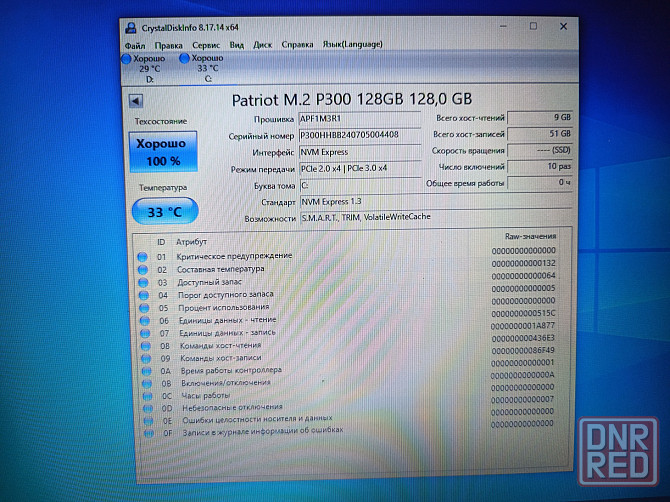Image resolution: width=670 pixels, height=502 pixels.
Task: Select the Ошибки целостности носителя и данных row
Action: (353, 417)
